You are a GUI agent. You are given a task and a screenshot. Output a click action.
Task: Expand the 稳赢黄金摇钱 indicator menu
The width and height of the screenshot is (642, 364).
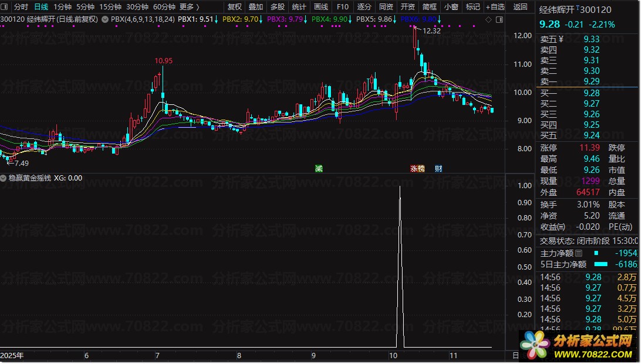tap(4, 178)
